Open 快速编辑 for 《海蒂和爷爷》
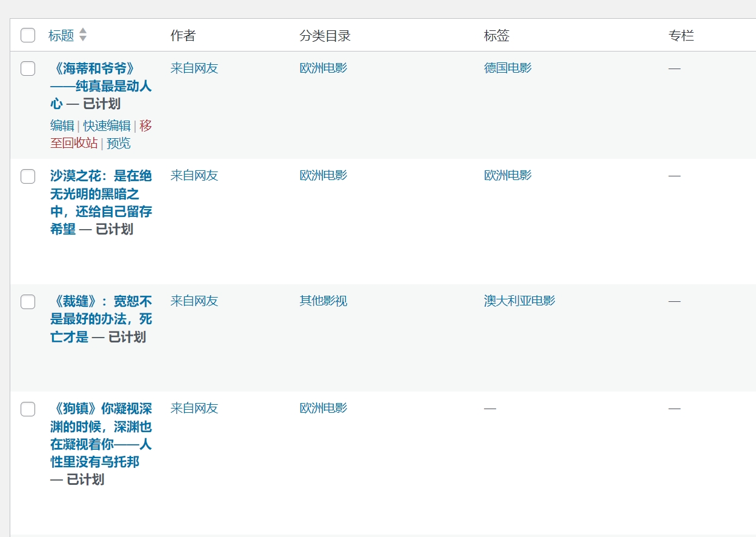This screenshot has height=537, width=756. 107,125
